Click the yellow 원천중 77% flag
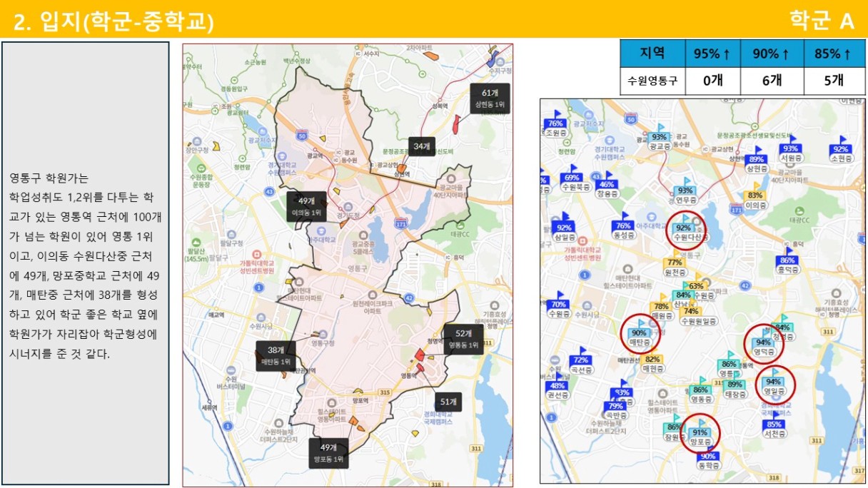Screen dimensions: 868x488 pos(674,262)
